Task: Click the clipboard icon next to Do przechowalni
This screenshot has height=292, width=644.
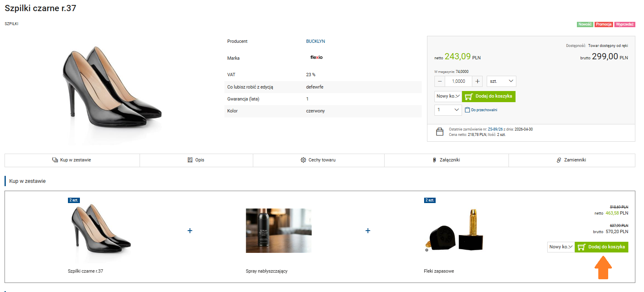Action: 467,110
